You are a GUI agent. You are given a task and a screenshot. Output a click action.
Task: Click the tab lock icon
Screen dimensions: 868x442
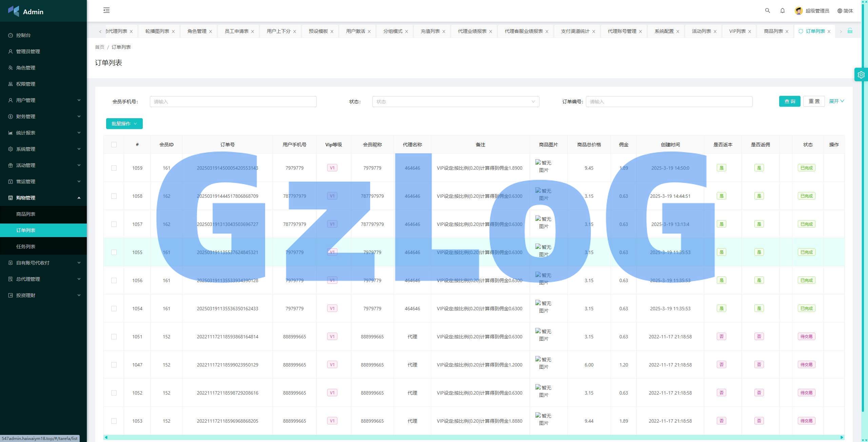[850, 31]
